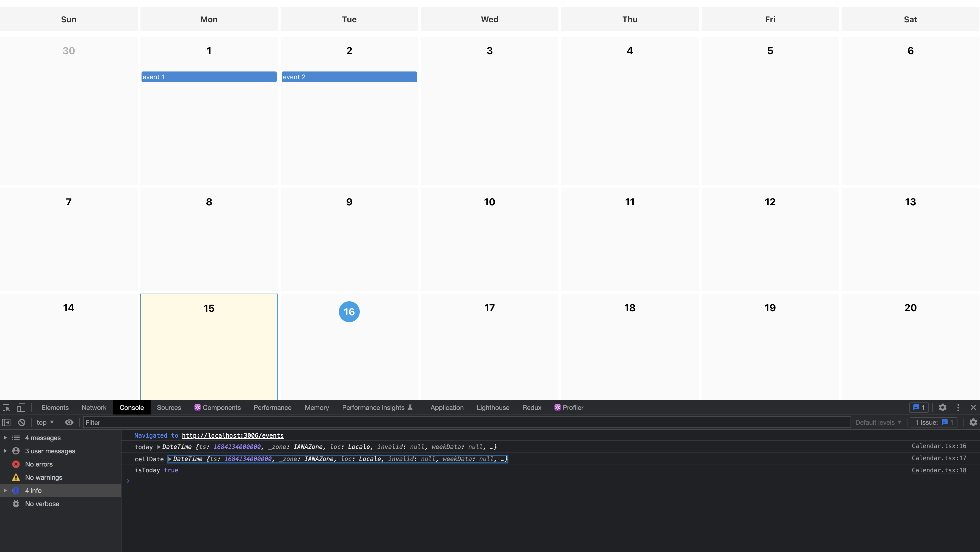Follow the localhost:3006/events link
This screenshot has width=980, height=552.
click(x=233, y=436)
